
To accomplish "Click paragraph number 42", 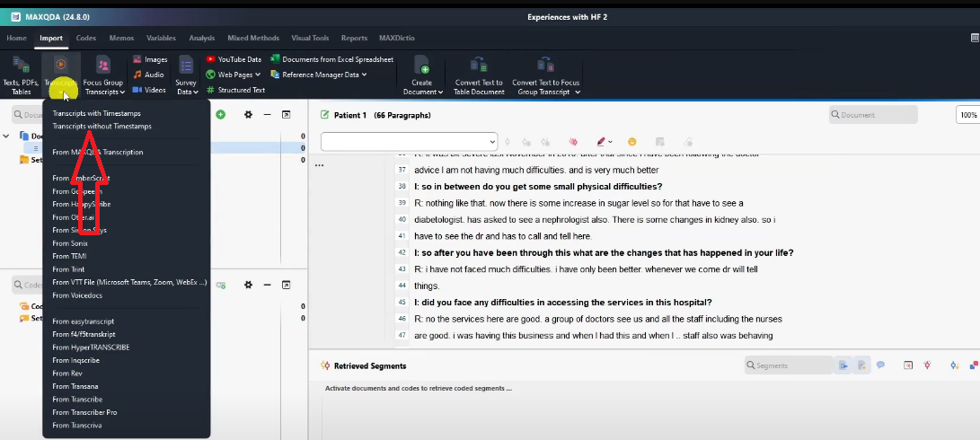I will pyautogui.click(x=402, y=252).
